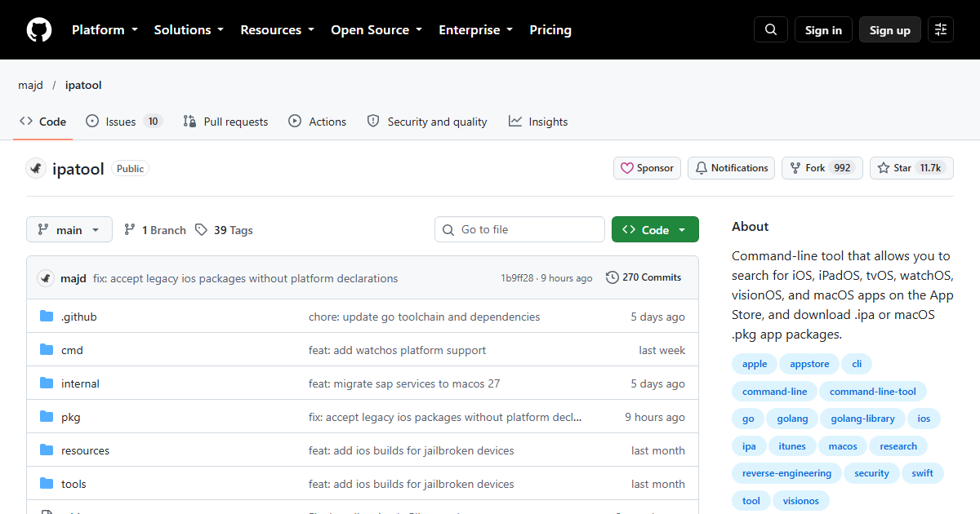Open the internal folder in file list

[x=80, y=383]
